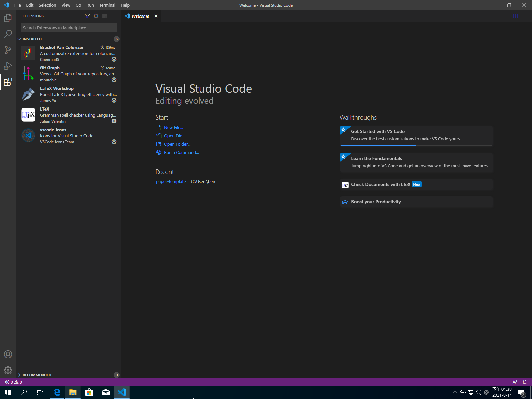The height and width of the screenshot is (399, 532).
Task: Open File Explorer from taskbar
Action: coord(73,392)
